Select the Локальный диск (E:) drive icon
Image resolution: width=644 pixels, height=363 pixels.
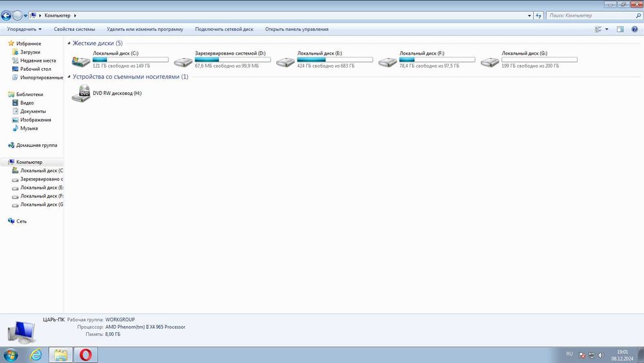(285, 62)
